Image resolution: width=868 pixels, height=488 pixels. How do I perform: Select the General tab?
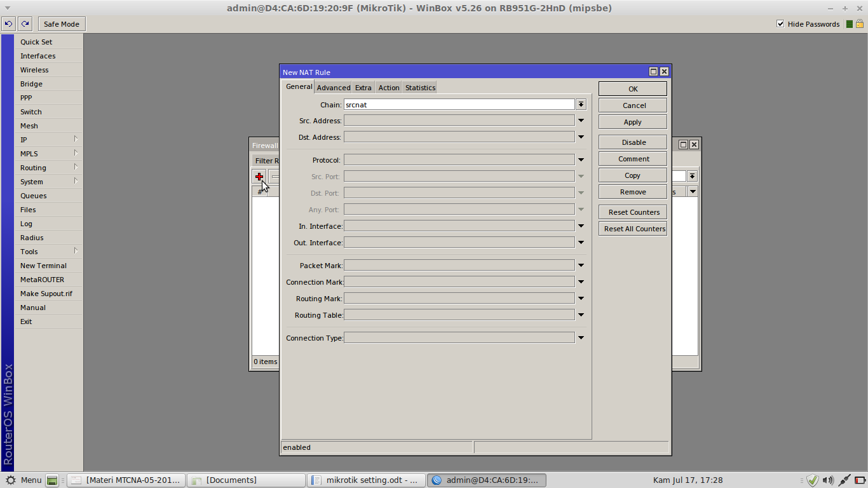point(299,87)
